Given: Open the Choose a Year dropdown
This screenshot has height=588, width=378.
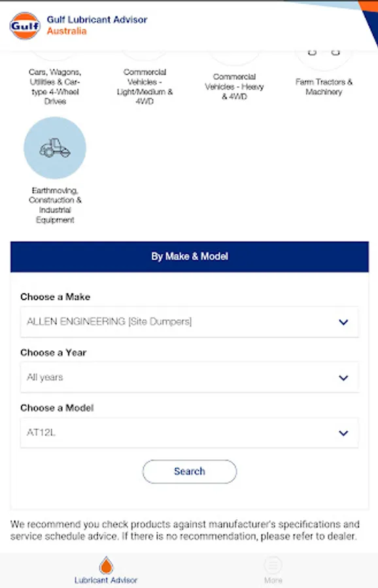Looking at the screenshot, I should pyautogui.click(x=189, y=377).
